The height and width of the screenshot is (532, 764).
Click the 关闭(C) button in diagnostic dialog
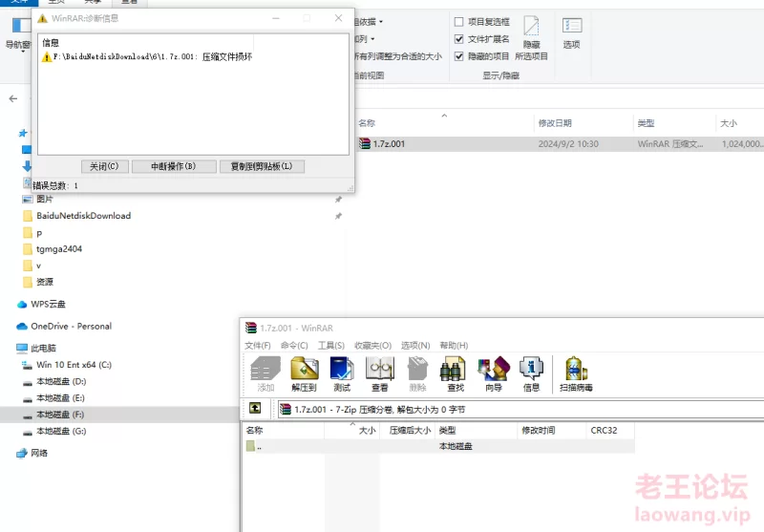pos(105,166)
